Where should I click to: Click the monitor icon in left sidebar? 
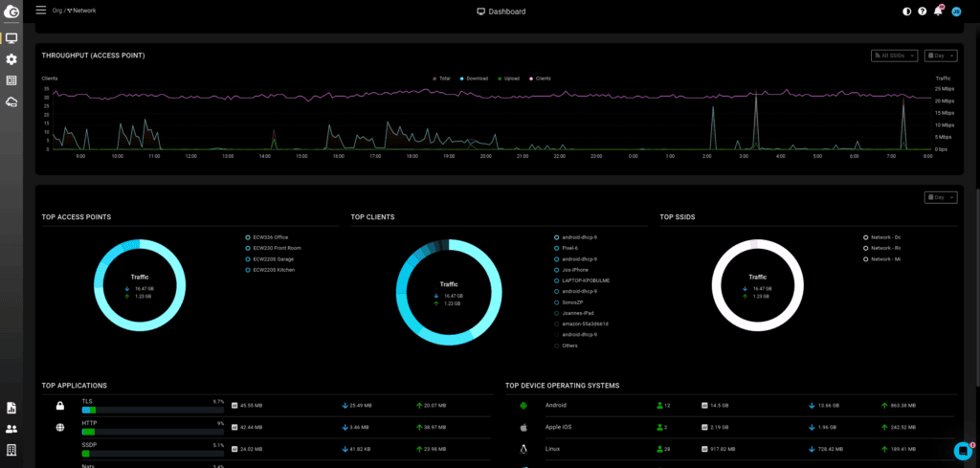11,38
